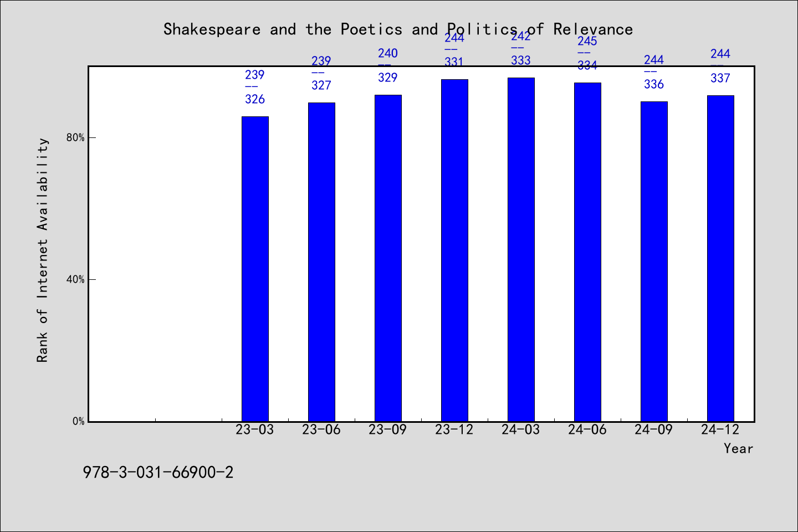
Task: Select the blue bar for 24-09
Action: 654,262
